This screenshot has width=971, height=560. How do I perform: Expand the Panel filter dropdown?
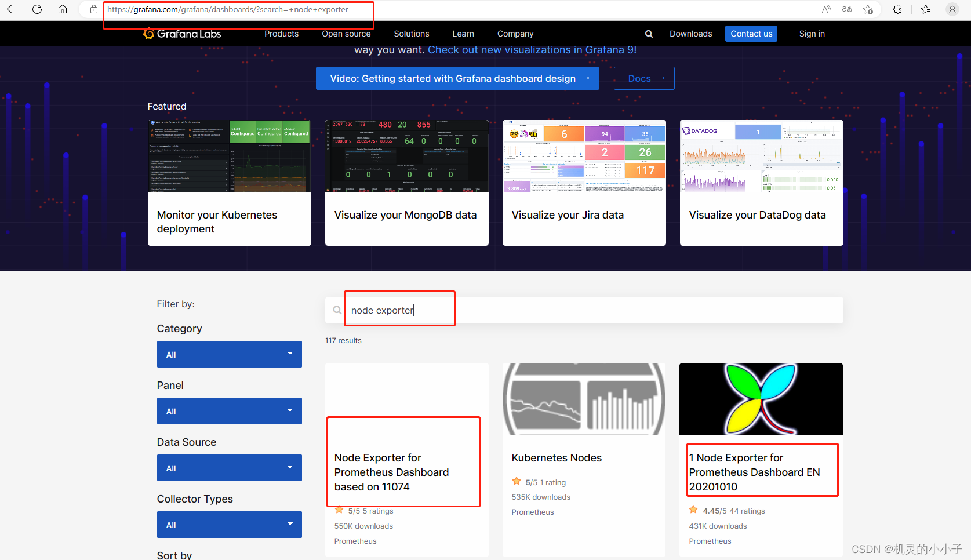[x=230, y=411]
